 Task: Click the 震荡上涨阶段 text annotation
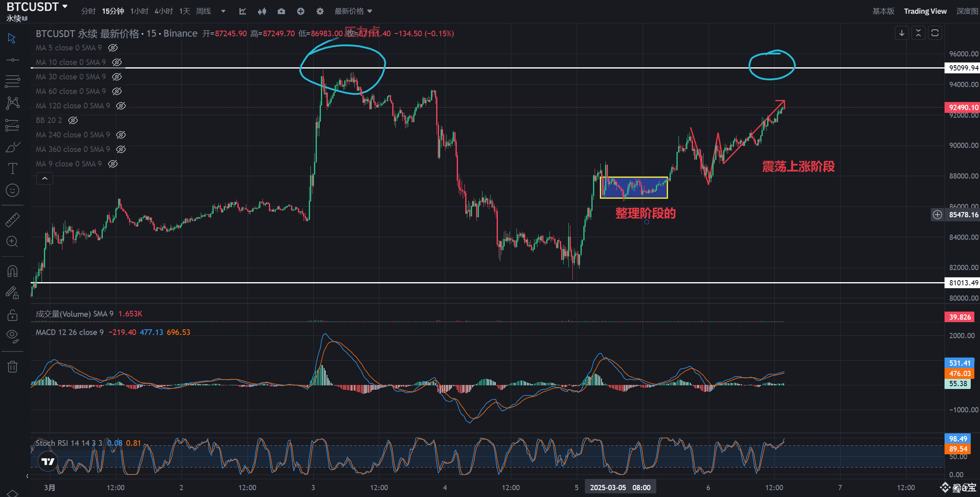798,166
